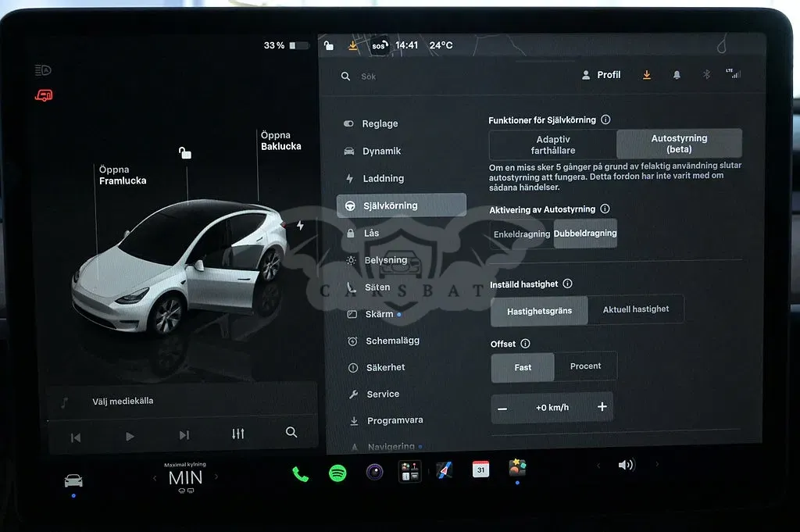Play the media
Viewport: 800px width, 532px height.
130,436
